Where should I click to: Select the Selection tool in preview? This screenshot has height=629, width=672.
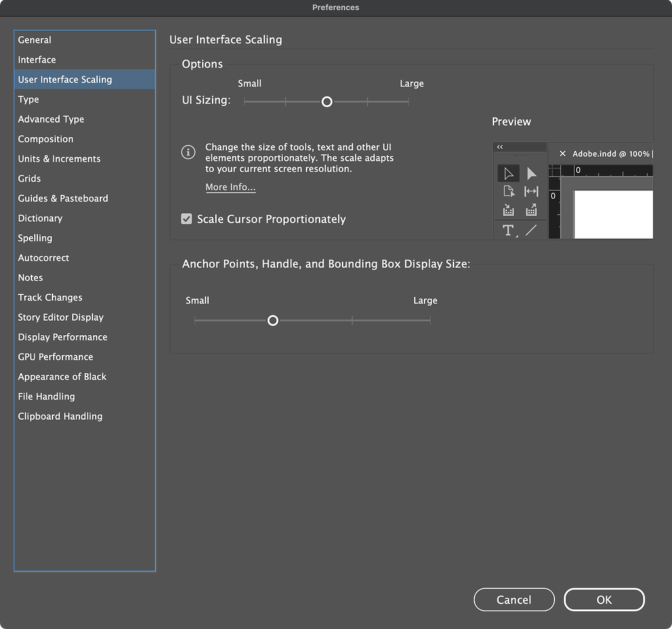coord(509,173)
